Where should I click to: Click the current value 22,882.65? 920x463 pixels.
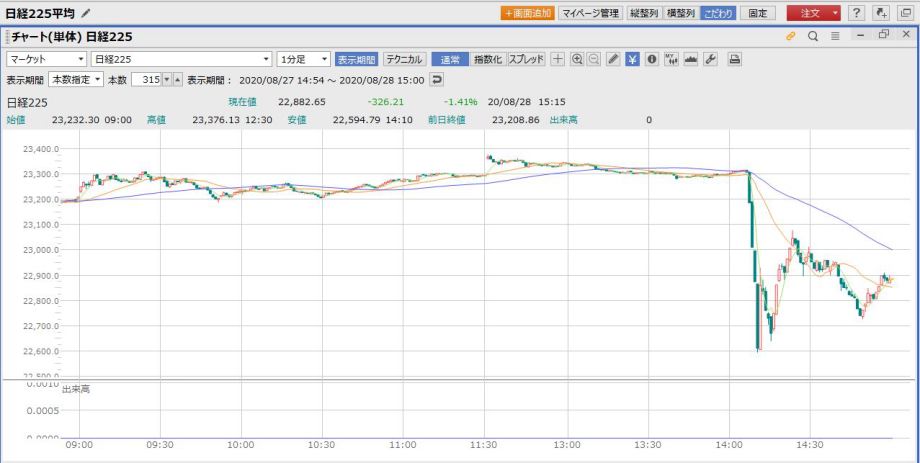(x=302, y=102)
